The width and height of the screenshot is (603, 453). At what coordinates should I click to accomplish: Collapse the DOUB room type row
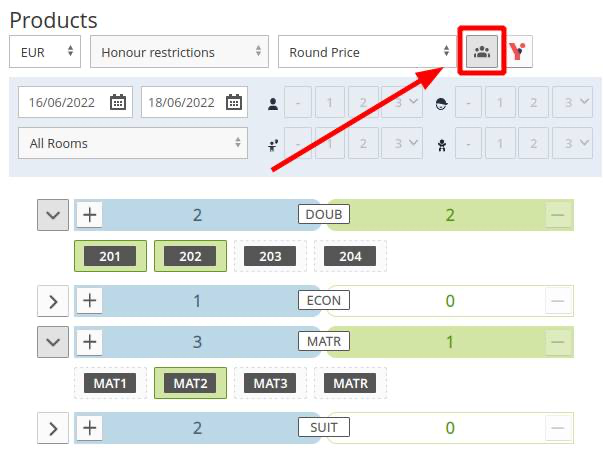click(x=53, y=215)
